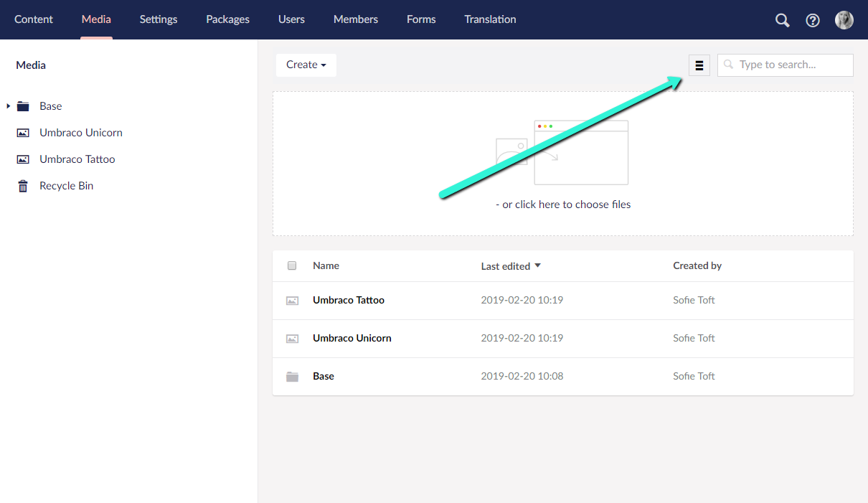Click the Umbraco Tattoo last edited date

[522, 300]
